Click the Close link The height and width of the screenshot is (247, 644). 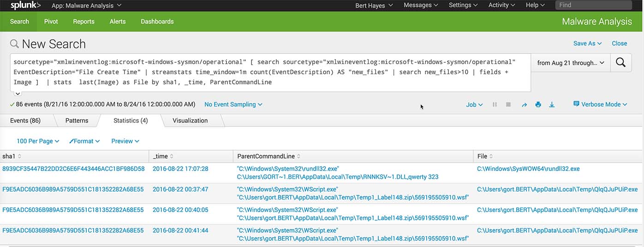[x=619, y=43]
